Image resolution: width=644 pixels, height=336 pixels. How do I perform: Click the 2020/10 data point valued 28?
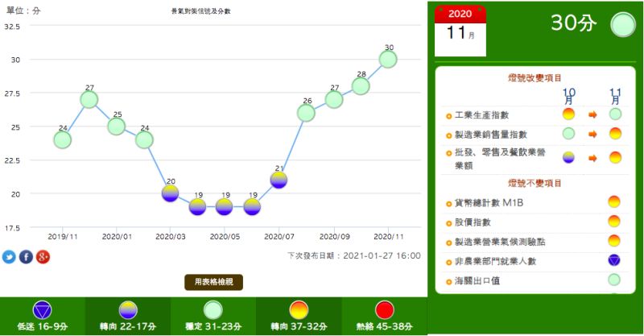pyautogui.click(x=361, y=86)
